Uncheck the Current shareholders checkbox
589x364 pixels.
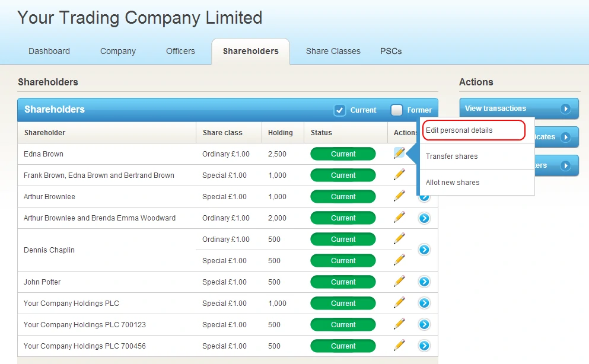tap(340, 110)
